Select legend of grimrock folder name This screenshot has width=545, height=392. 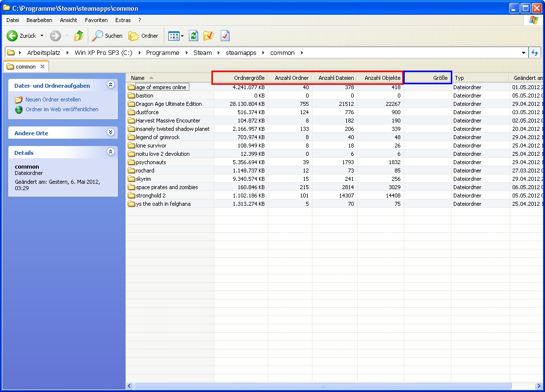coord(158,137)
